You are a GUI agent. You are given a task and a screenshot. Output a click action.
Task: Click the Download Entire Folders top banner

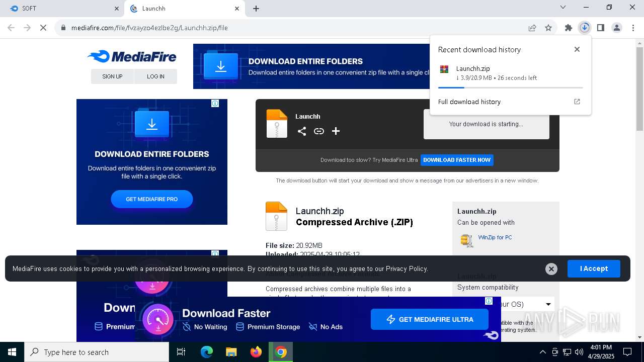coord(312,66)
